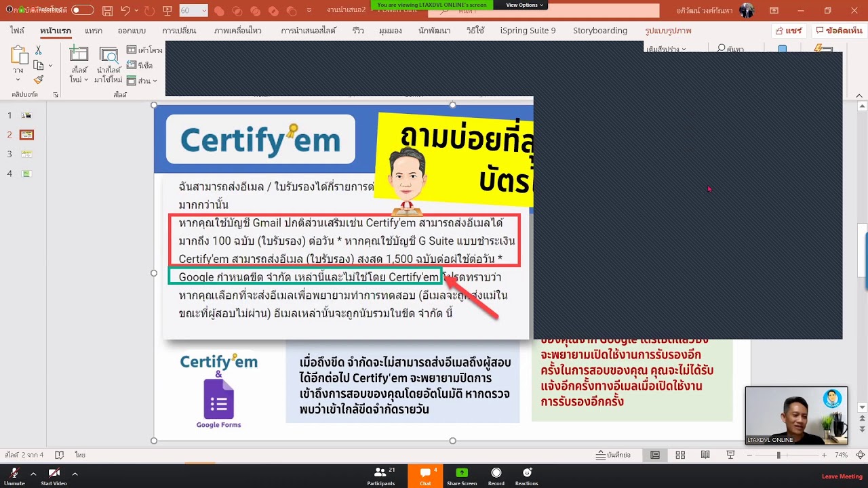This screenshot has height=488, width=868.
Task: Open the Undo history dropdown arrow
Action: pos(136,11)
